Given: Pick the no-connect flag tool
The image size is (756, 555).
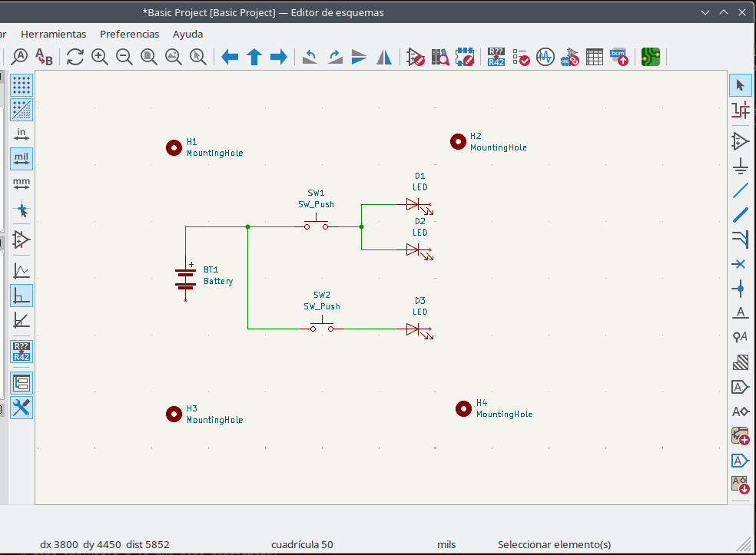Looking at the screenshot, I should click(740, 264).
